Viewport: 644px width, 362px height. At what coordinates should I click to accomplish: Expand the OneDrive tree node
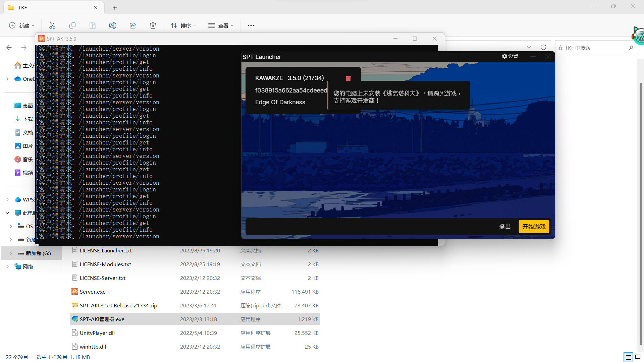pyautogui.click(x=7, y=79)
